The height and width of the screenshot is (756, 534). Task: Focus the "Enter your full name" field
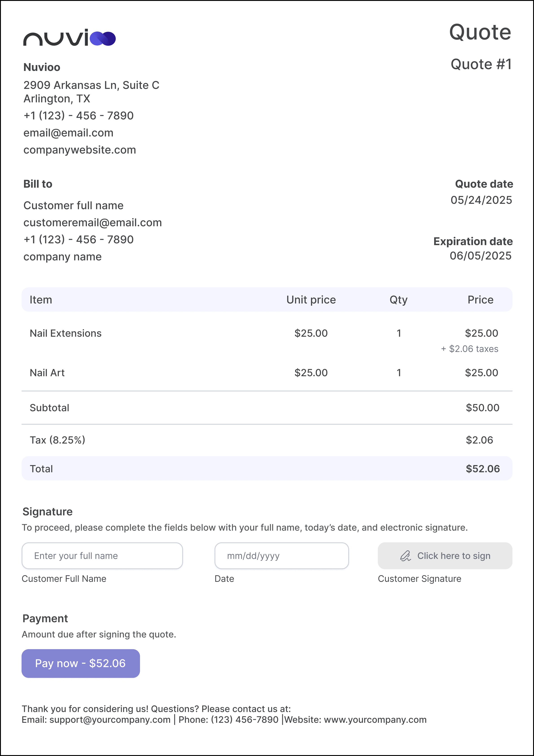pyautogui.click(x=102, y=556)
